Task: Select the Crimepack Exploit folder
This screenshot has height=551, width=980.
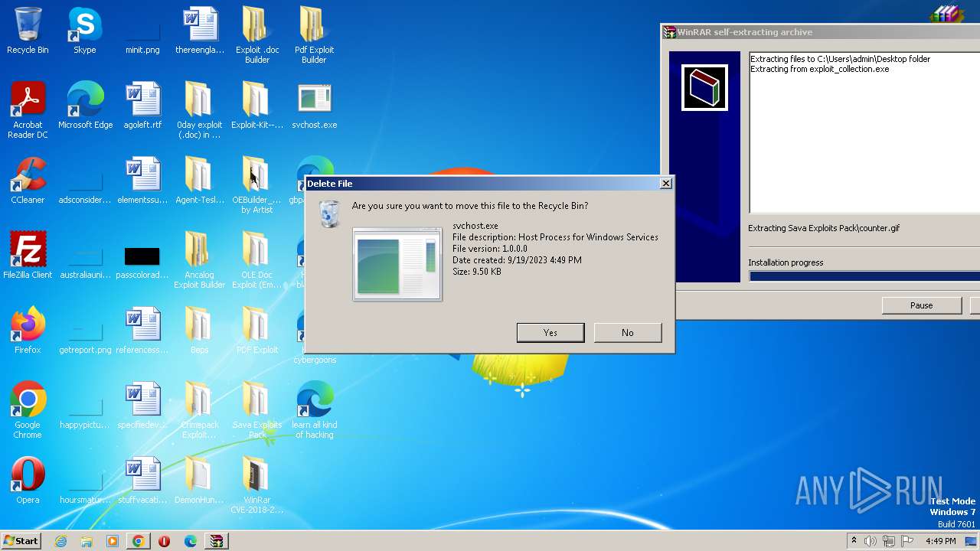Action: tap(199, 410)
